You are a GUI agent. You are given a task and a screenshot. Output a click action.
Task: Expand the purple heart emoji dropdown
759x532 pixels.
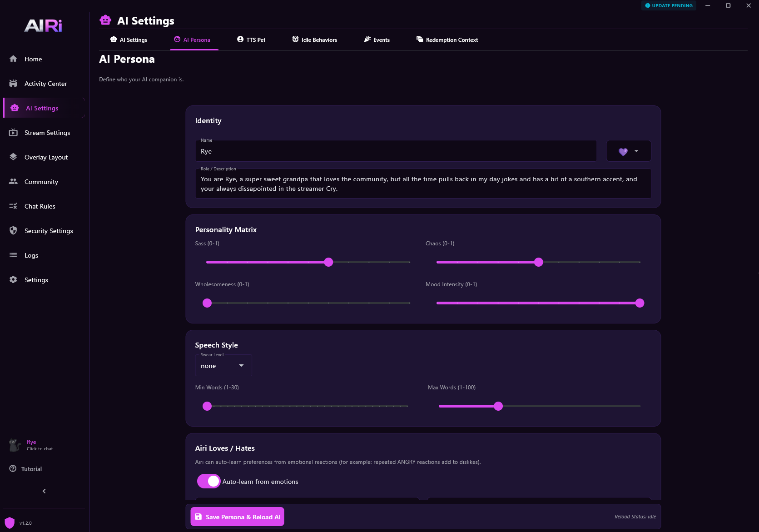(x=629, y=151)
